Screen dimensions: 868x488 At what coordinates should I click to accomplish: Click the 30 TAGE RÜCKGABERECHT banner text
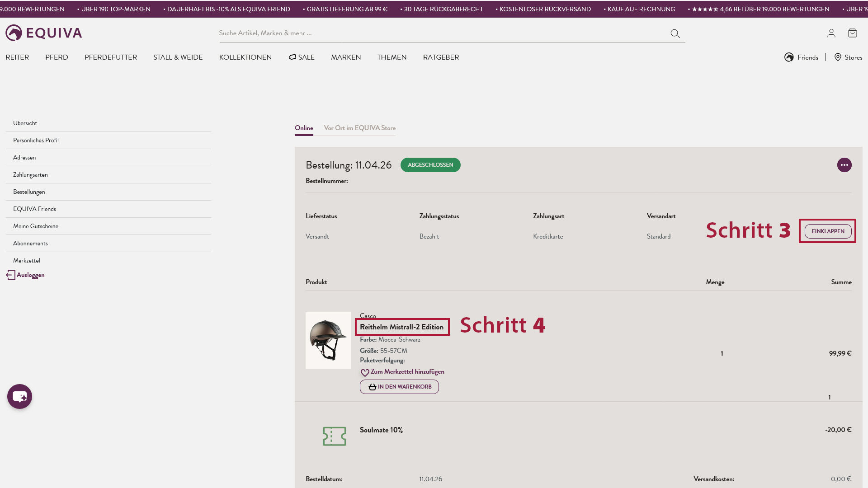click(x=443, y=9)
